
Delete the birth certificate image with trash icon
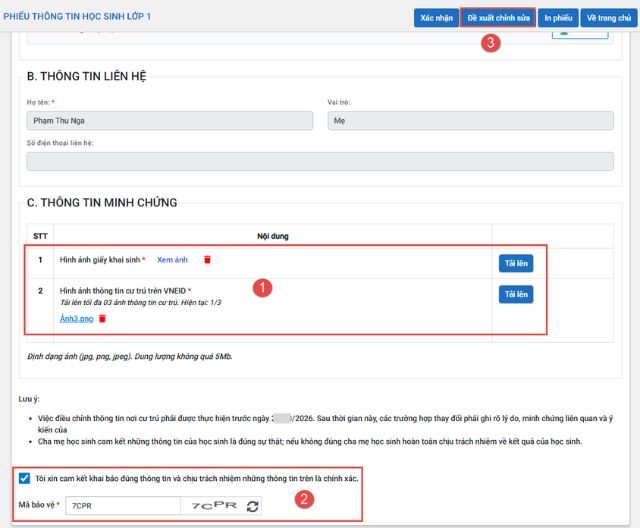[207, 260]
